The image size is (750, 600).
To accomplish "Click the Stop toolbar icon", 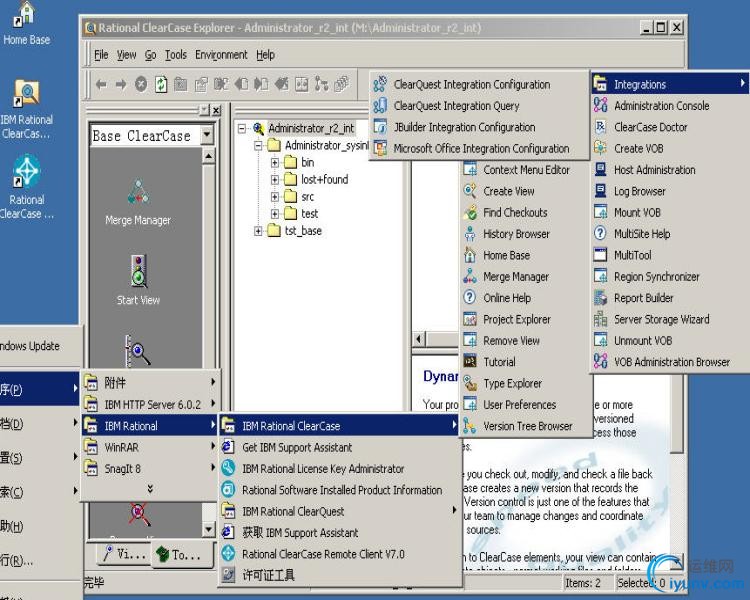I will point(141,85).
